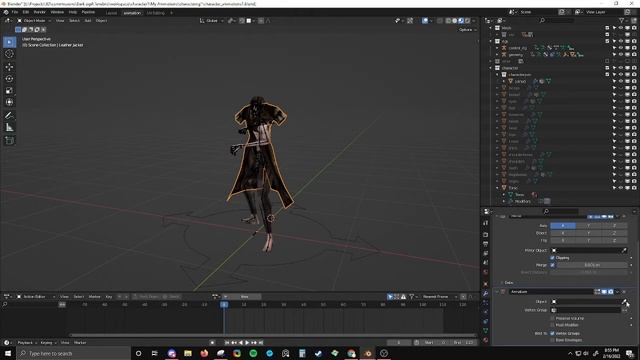Open the Window menu
Image resolution: width=640 pixels, height=360 pixels.
click(57, 12)
